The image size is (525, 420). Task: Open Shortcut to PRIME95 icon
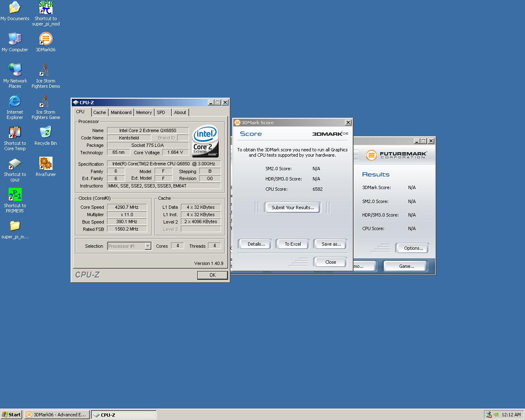point(15,201)
